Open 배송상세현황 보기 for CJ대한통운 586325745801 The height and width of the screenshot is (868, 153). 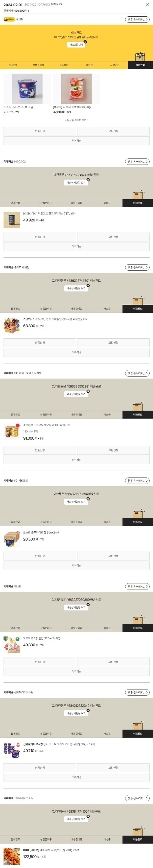pos(76,289)
